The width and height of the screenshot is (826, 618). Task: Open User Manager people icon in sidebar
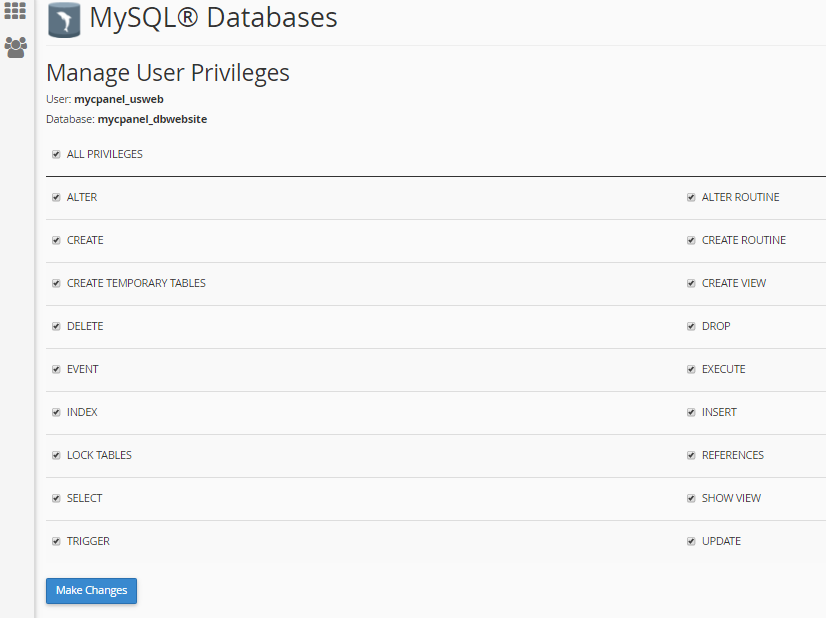point(16,47)
